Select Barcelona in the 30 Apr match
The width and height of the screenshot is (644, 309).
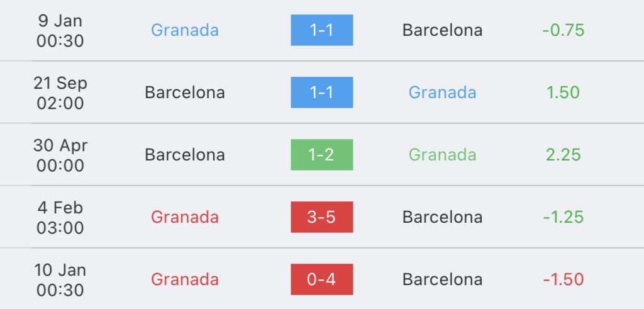(x=185, y=155)
